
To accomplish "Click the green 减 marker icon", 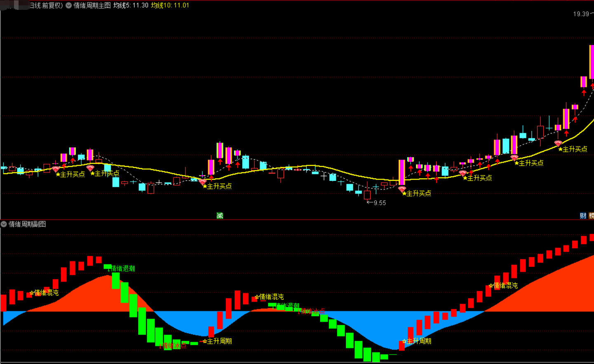I will coord(220,215).
